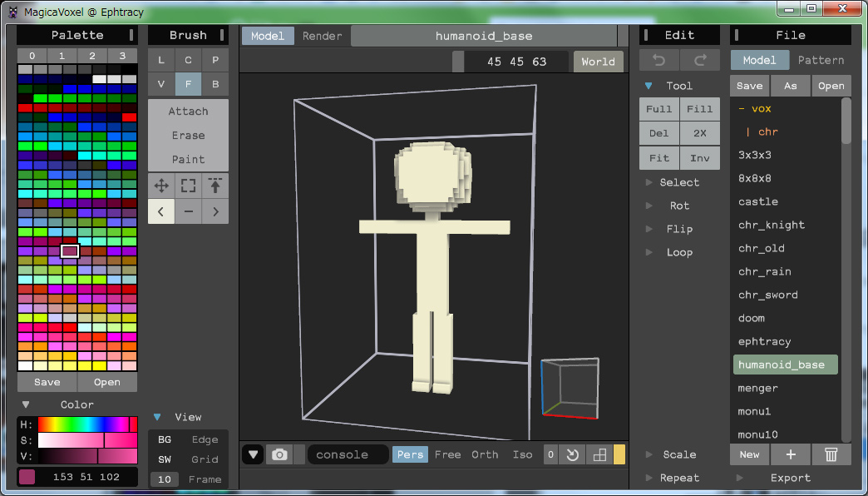Switch to the Model tab in viewport
The height and width of the screenshot is (496, 868).
coord(268,36)
